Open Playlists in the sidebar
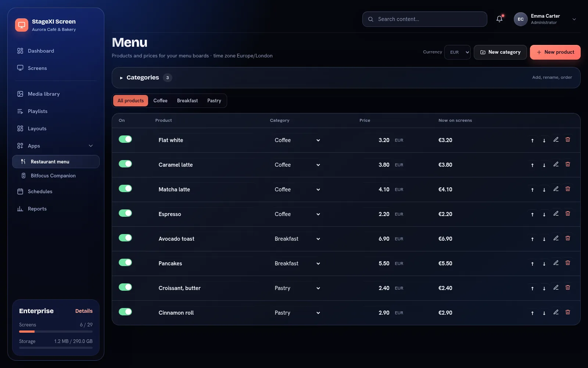The height and width of the screenshot is (368, 588). pos(56,111)
